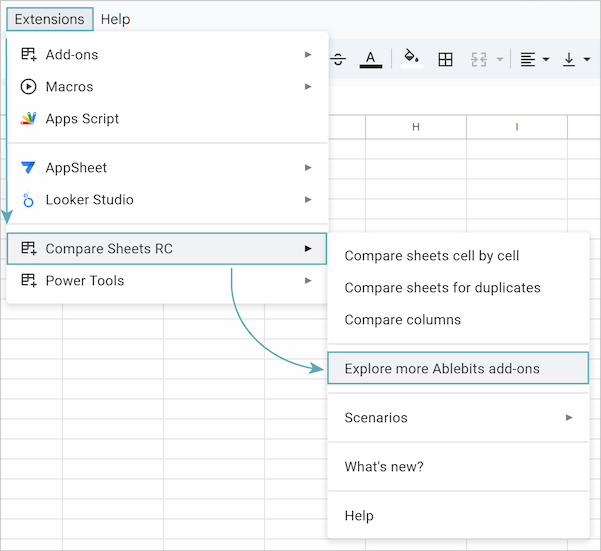
Task: Open the borders tool
Action: [x=445, y=59]
